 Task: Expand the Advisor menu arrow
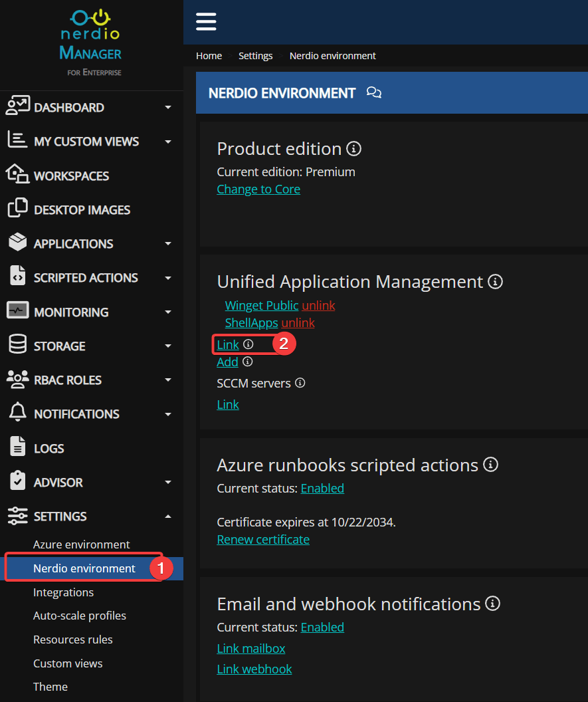168,482
